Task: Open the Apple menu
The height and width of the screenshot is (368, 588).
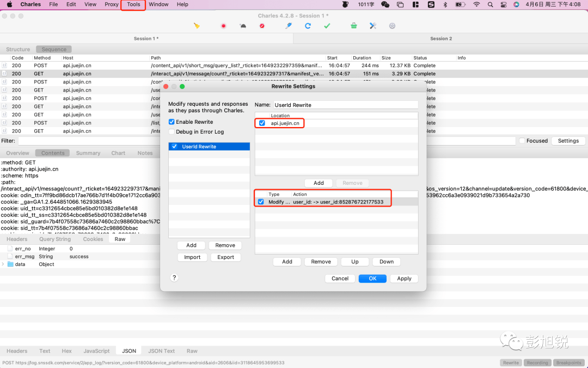Action: pyautogui.click(x=10, y=4)
